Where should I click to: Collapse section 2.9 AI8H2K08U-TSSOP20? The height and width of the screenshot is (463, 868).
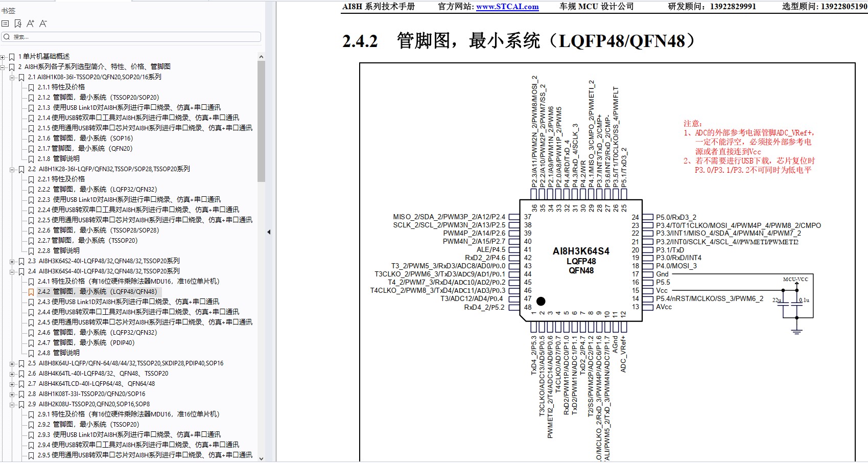tap(12, 404)
